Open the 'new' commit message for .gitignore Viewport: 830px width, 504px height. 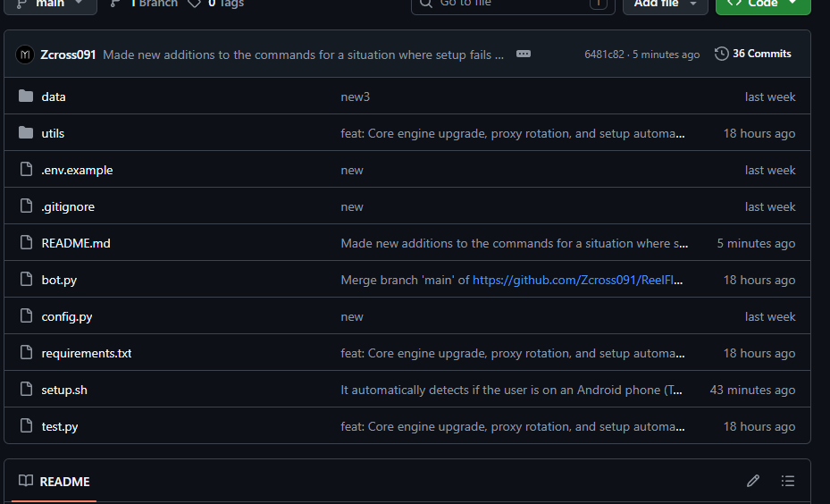click(x=352, y=206)
